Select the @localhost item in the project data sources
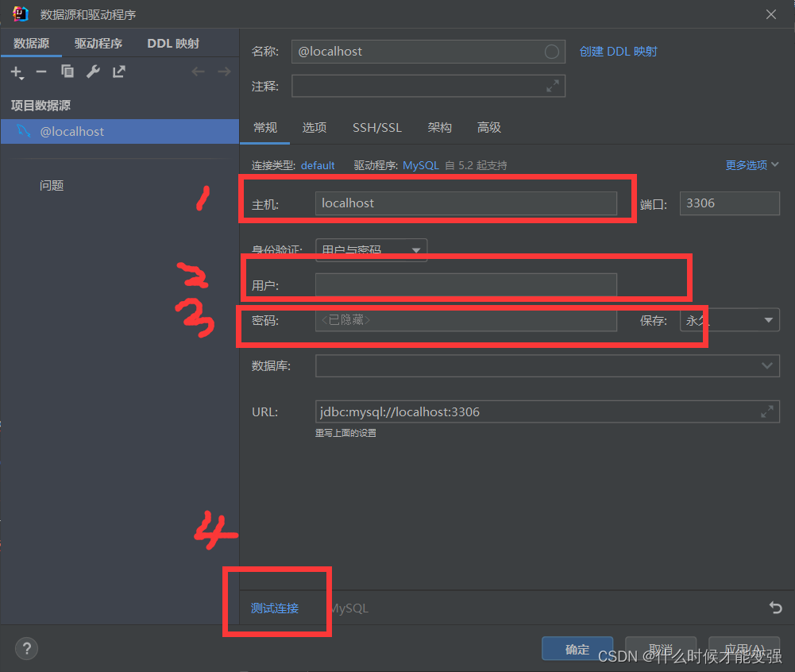Viewport: 795px width, 672px height. point(72,130)
